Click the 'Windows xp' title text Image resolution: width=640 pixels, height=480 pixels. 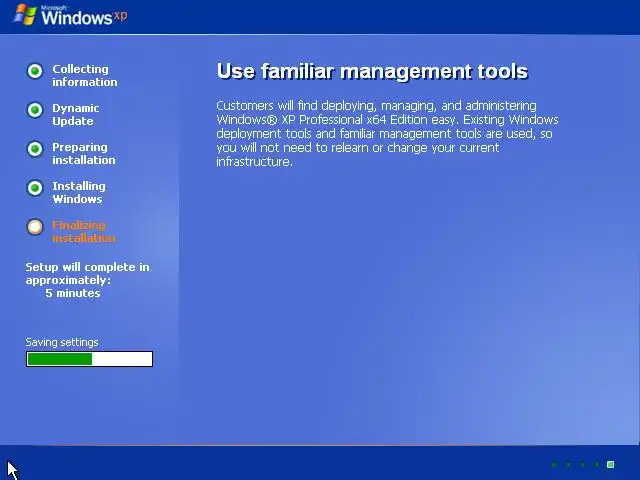[84, 16]
